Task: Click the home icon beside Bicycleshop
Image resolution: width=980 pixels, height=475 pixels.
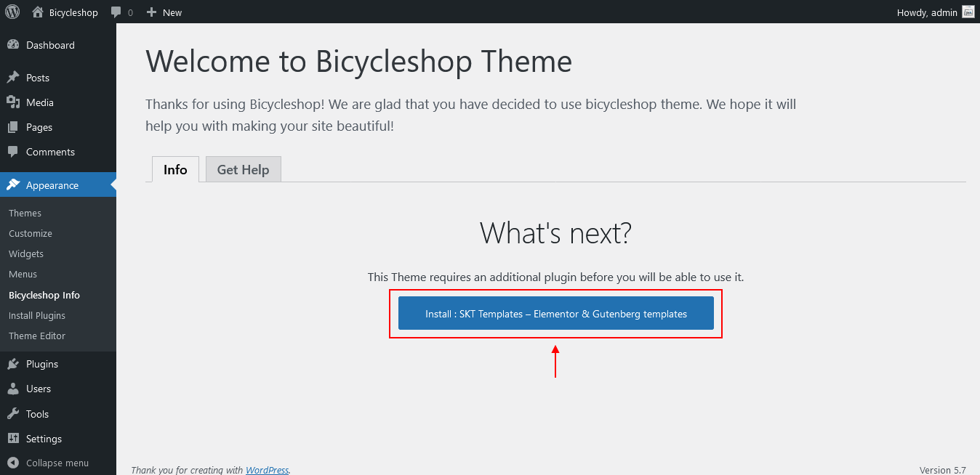Action: coord(38,12)
